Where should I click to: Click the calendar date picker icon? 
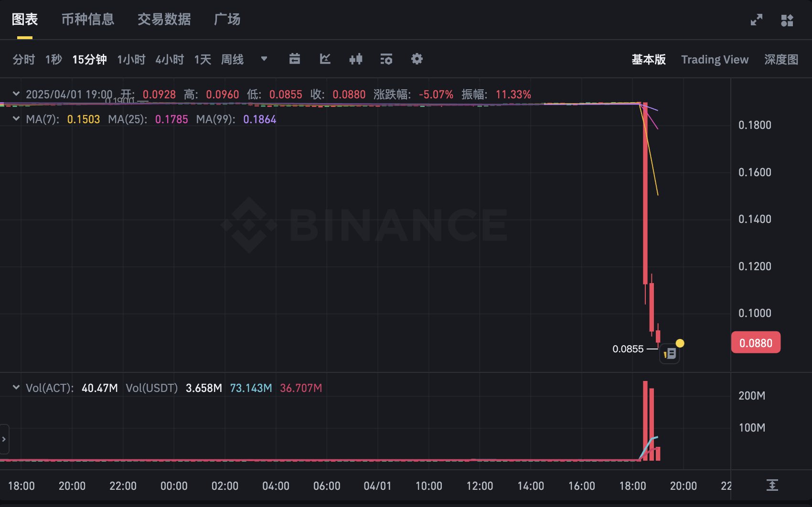tap(295, 59)
